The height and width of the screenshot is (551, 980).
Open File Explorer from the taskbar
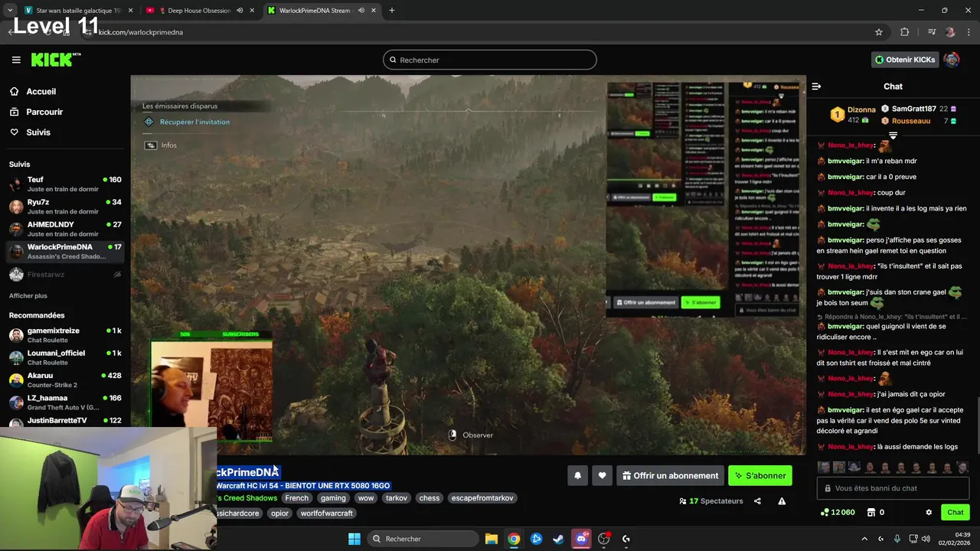click(x=492, y=539)
